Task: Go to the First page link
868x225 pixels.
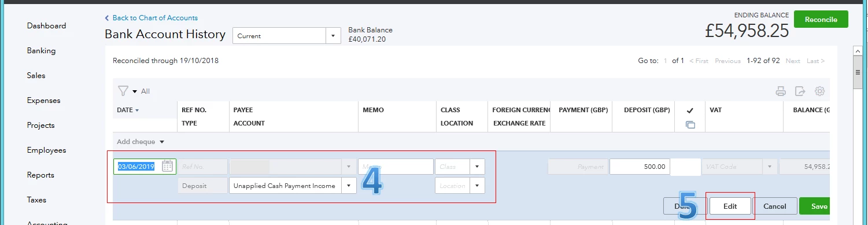Action: click(698, 61)
